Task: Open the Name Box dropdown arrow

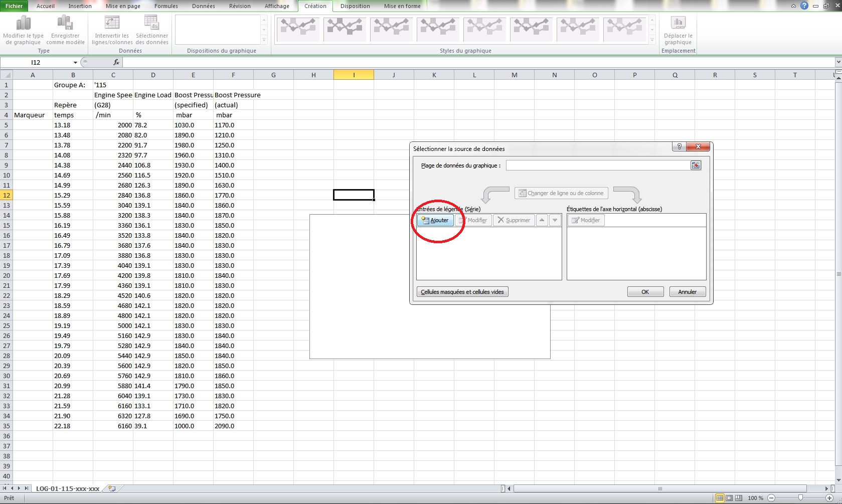Action: [75, 63]
